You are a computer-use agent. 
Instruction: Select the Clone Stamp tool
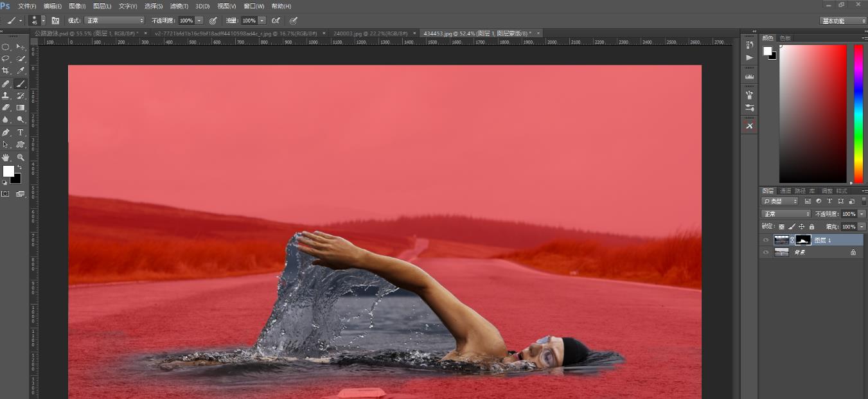[6, 96]
